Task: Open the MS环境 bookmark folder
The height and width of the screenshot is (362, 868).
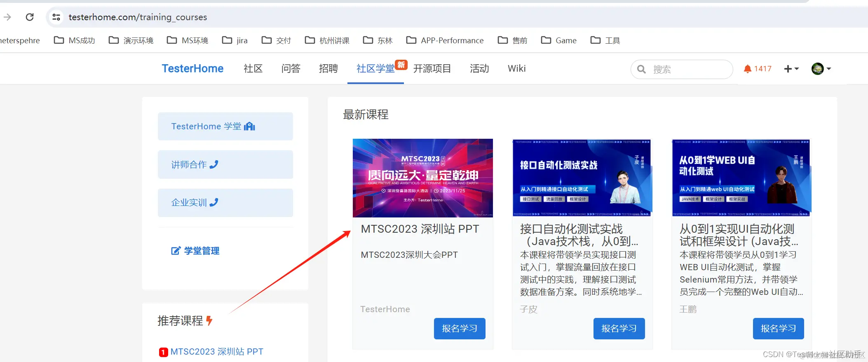Action: 188,40
